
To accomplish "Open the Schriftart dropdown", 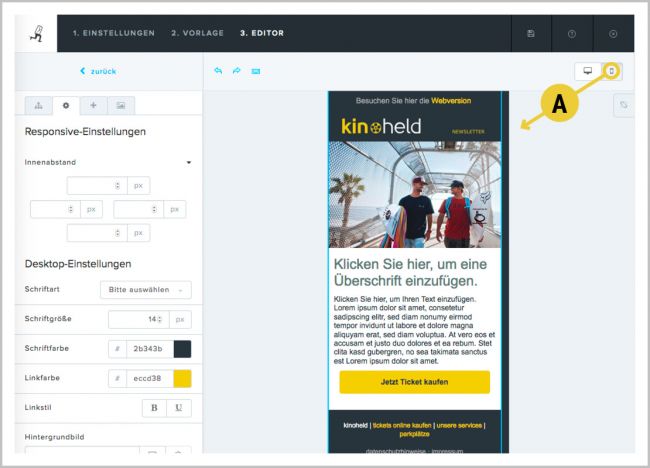I will [x=145, y=290].
